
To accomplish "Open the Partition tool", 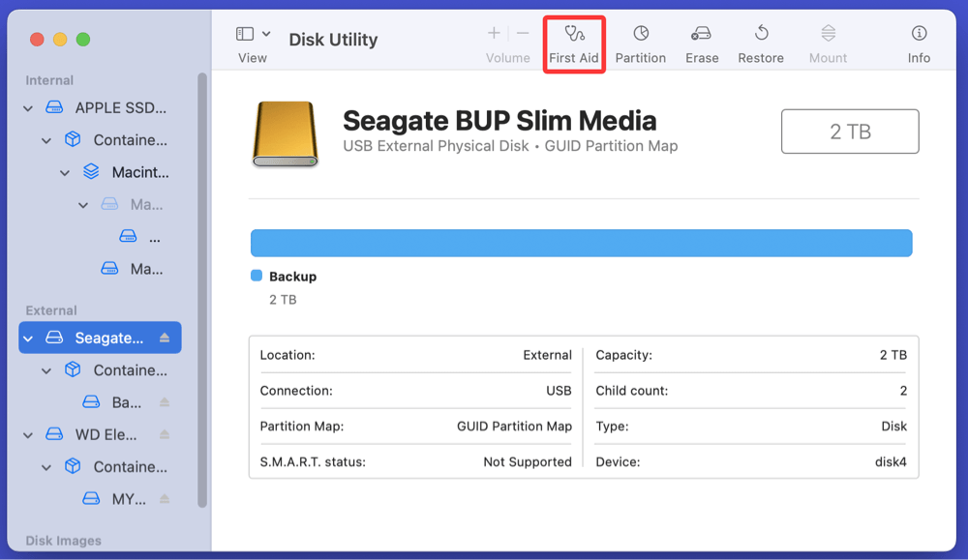I will click(640, 44).
